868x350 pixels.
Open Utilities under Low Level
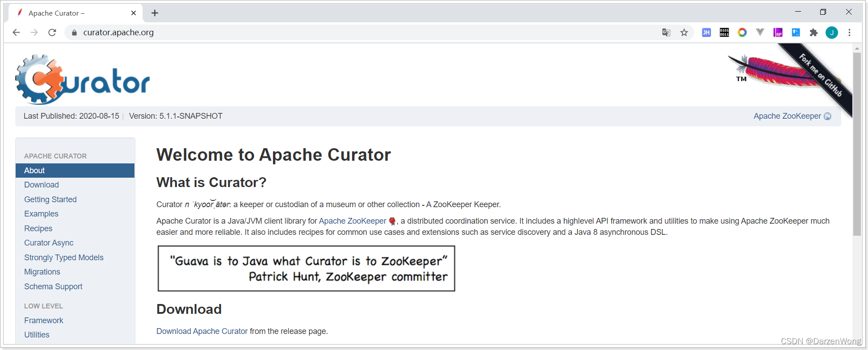coord(37,335)
